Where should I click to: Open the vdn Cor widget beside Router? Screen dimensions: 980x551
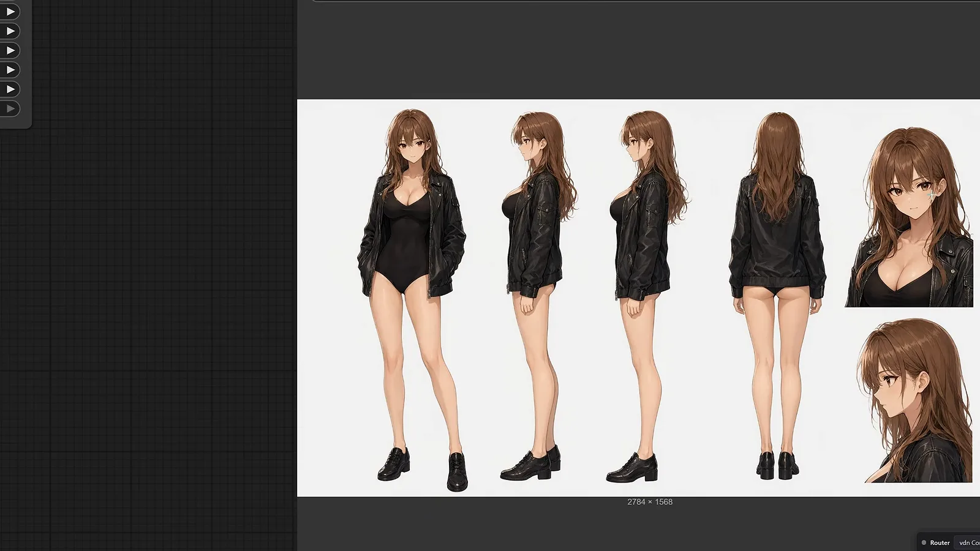click(x=968, y=542)
